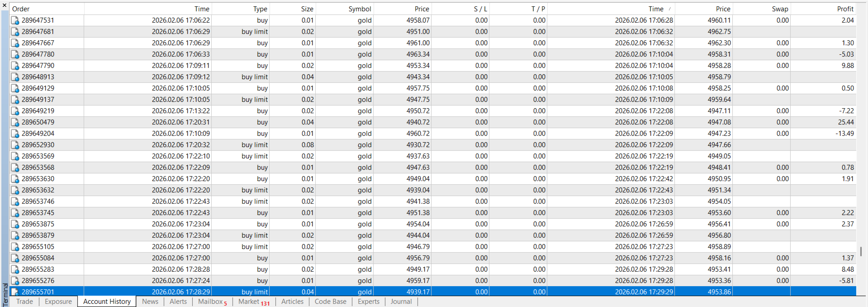The height and width of the screenshot is (307, 868).
Task: Click the order icon for 289653879
Action: 15,235
